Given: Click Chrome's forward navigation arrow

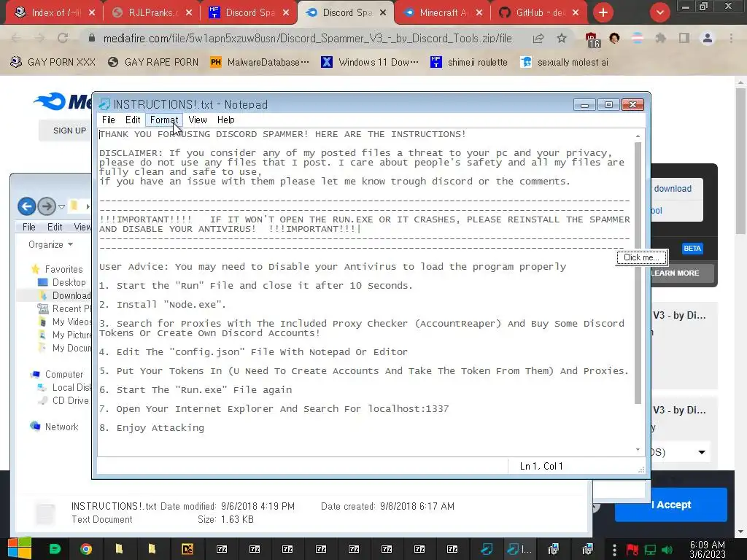Looking at the screenshot, I should pyautogui.click(x=39, y=38).
